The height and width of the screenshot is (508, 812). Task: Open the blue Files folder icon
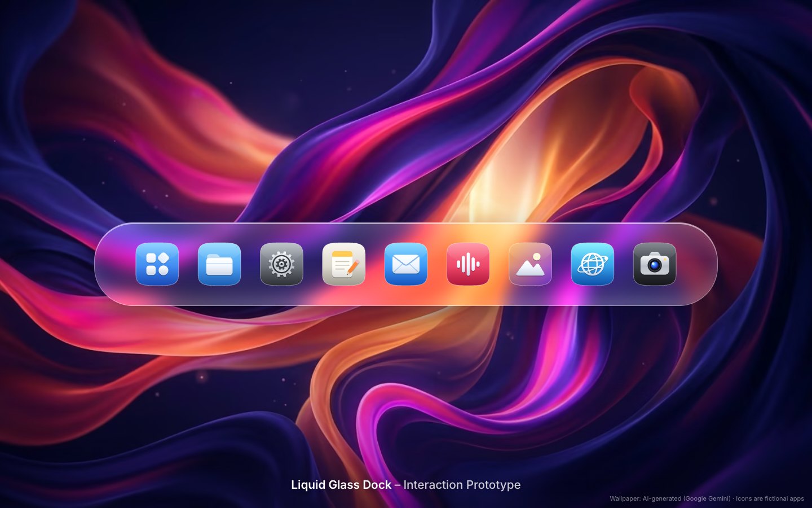219,264
